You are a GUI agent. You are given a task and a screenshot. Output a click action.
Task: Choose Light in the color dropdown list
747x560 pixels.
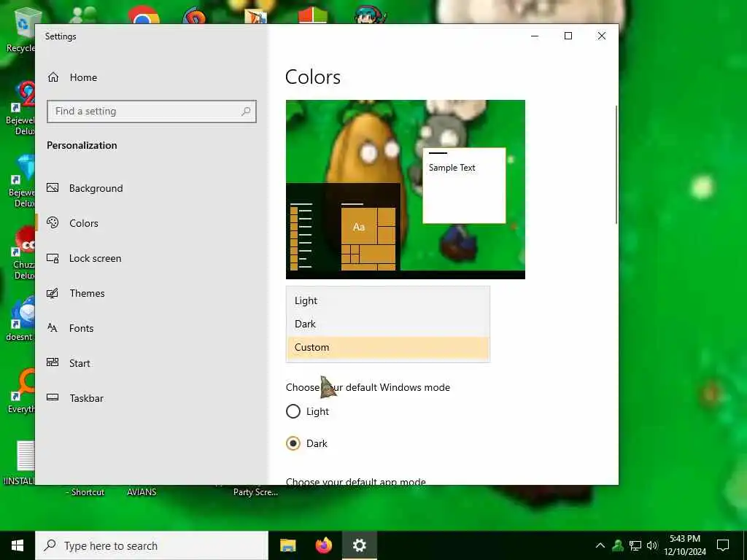tap(388, 300)
